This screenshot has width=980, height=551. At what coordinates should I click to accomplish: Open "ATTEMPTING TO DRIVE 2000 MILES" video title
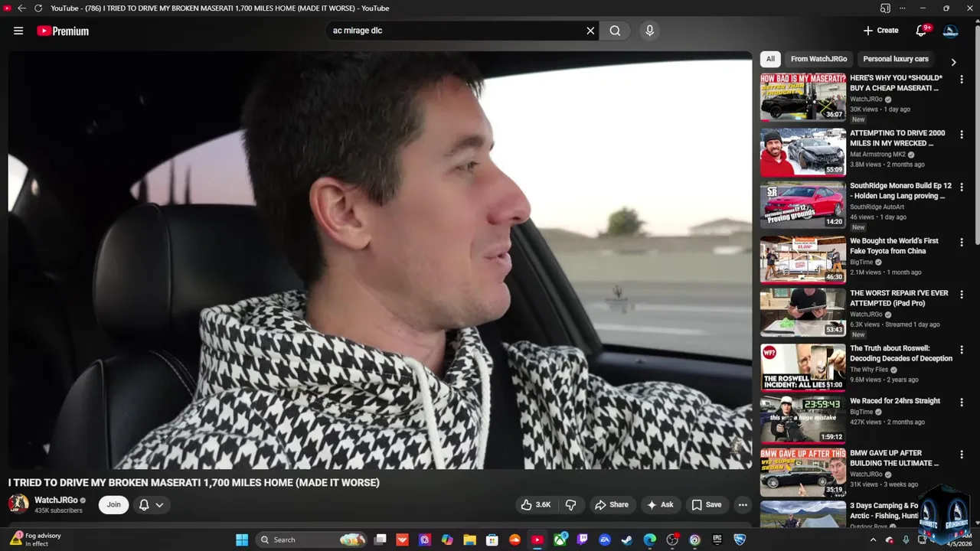coord(897,138)
